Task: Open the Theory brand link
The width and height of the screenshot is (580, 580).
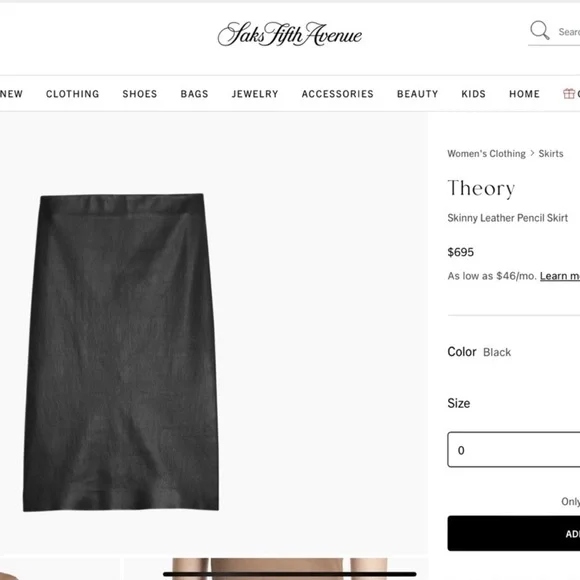Action: click(x=481, y=188)
